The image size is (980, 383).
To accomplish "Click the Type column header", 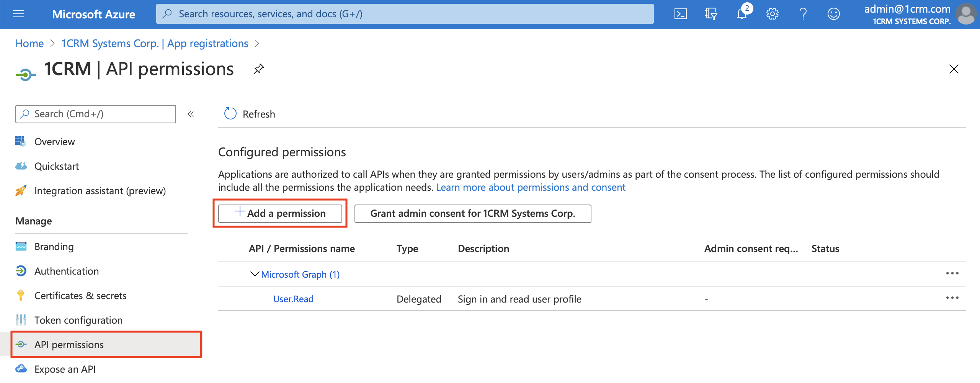I will (407, 249).
